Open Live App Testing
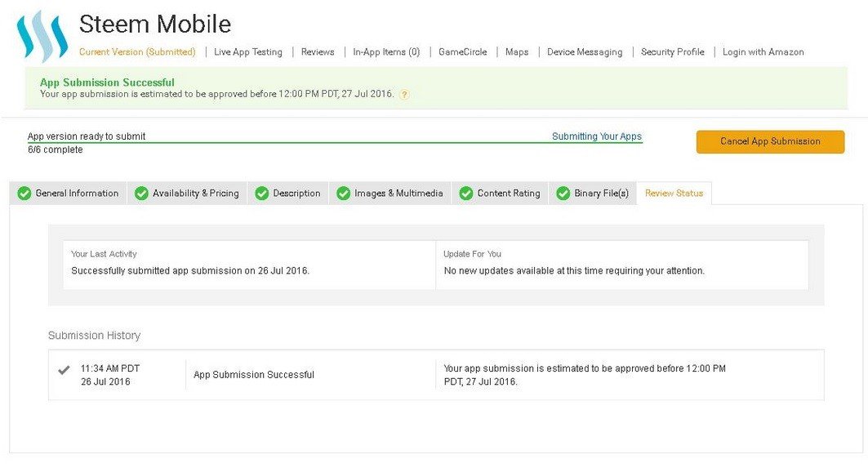Screen dimensions: 868x468 tap(248, 52)
